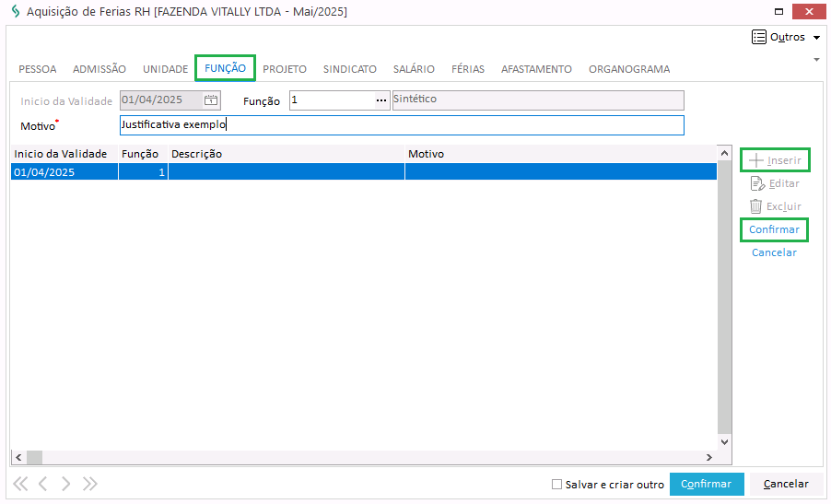Open the AFASTAMENTO tab
831x504 pixels.
[x=536, y=69]
